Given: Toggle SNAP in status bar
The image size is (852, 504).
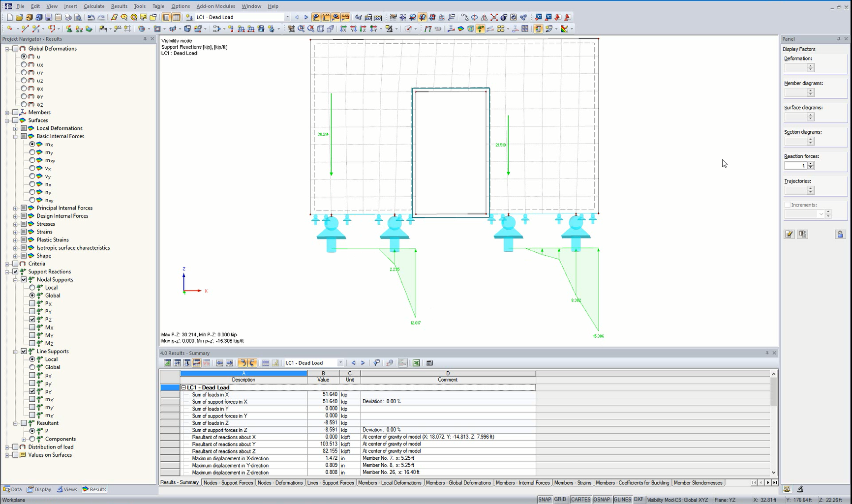Looking at the screenshot, I should (x=545, y=500).
